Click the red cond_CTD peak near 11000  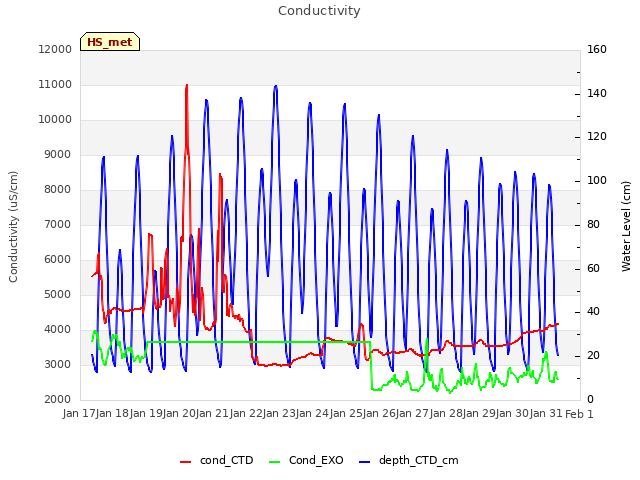187,87
